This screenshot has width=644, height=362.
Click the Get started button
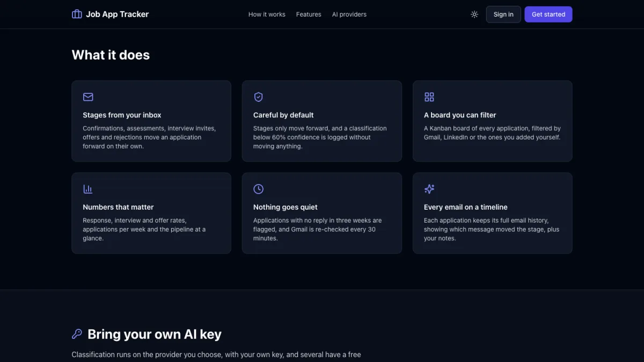(x=548, y=14)
